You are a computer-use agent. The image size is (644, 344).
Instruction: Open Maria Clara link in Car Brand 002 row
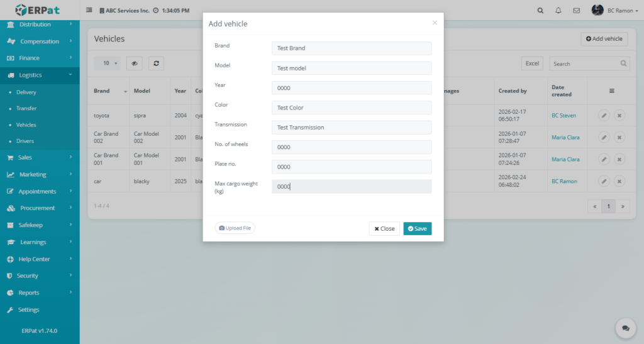pyautogui.click(x=565, y=137)
